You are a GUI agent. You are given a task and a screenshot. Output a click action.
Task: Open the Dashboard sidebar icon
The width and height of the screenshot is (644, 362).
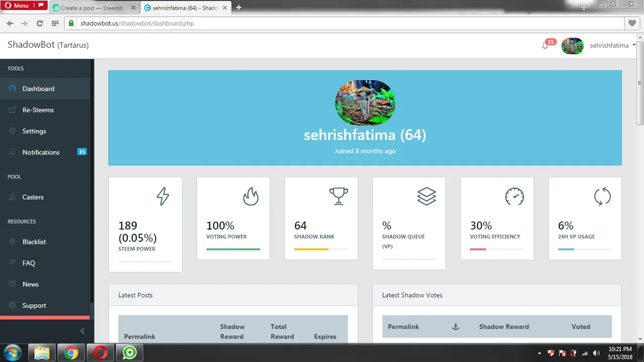coord(12,88)
